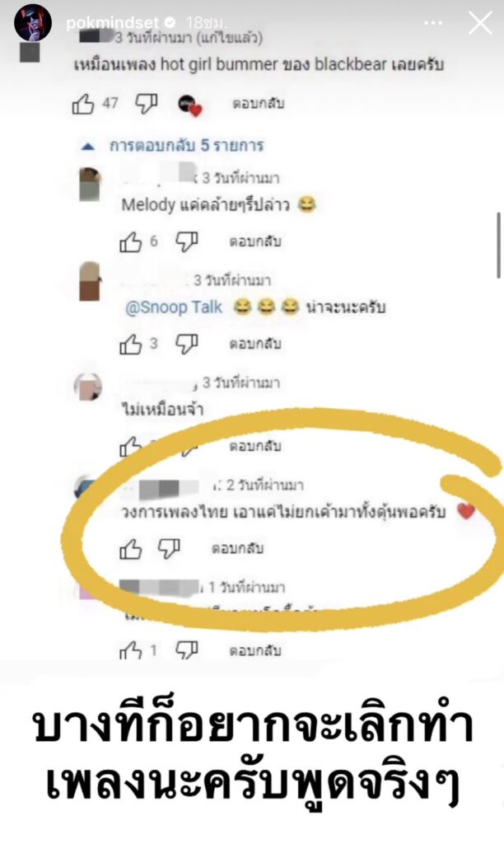Collapse the การตอบกลับ 5 รายการ replies
Viewport: 504px width, 844px height.
[88, 147]
